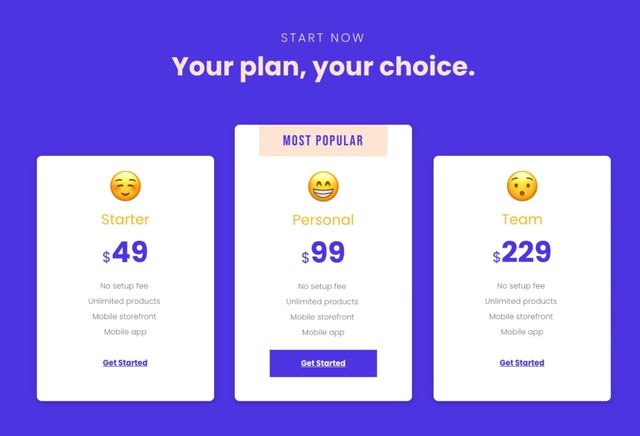640x436 pixels.
Task: Click the smiling blush emoji above Starter
Action: [125, 186]
